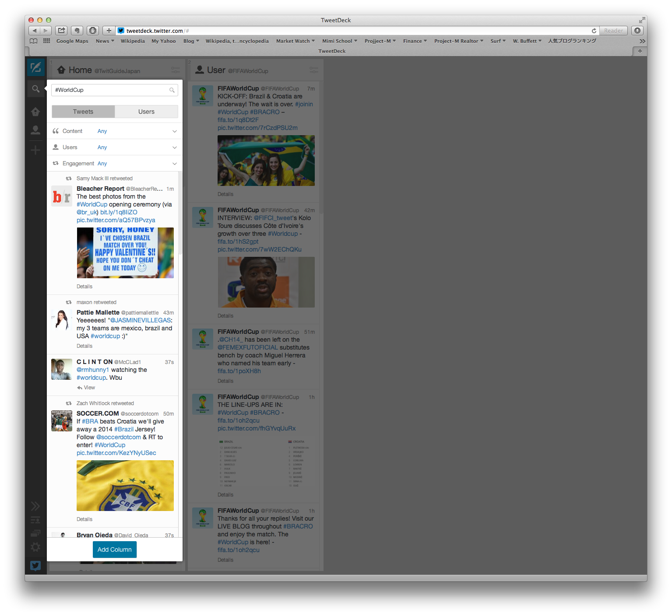Click Safari back navigation button
Viewport: 672px width, 616px height.
pyautogui.click(x=34, y=31)
